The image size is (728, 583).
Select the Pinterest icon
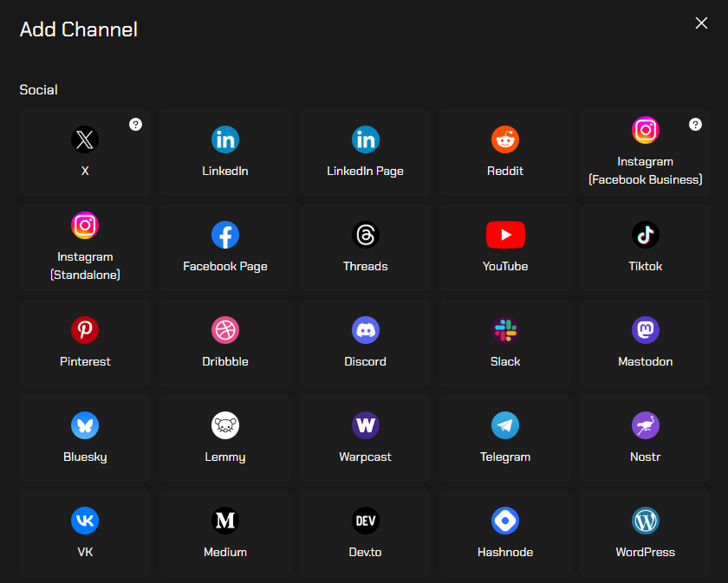[85, 330]
